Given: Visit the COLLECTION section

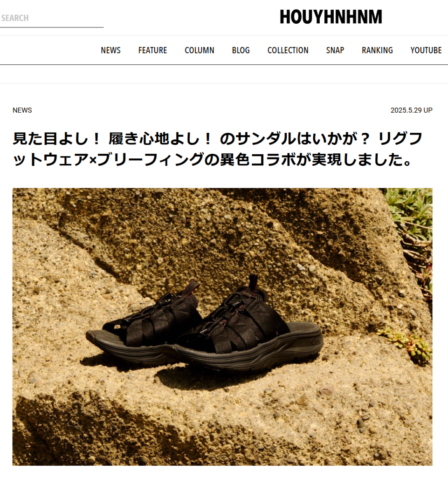Looking at the screenshot, I should point(288,50).
